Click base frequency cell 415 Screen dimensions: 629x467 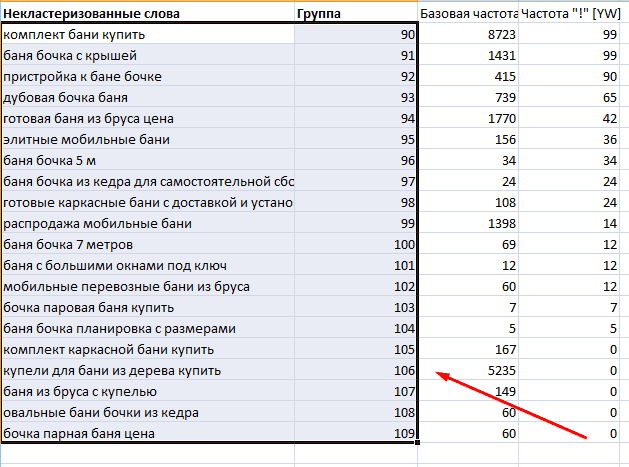point(468,76)
